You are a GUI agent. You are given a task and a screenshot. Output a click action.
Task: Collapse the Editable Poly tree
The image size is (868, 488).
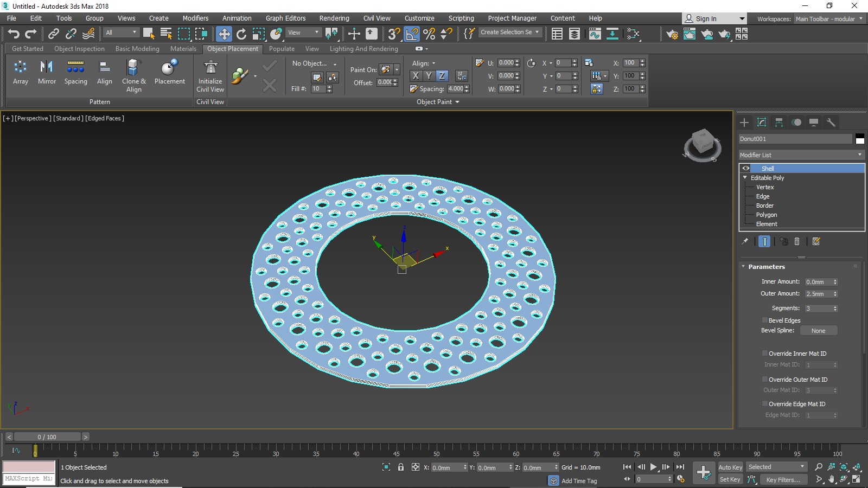click(x=745, y=178)
